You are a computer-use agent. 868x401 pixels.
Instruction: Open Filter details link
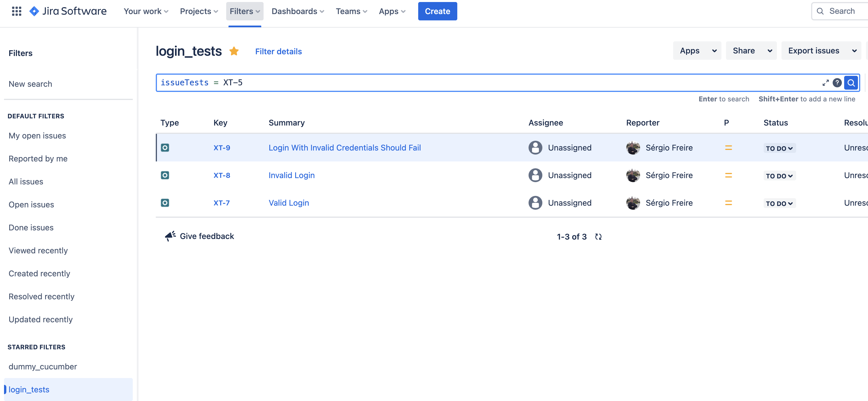click(x=278, y=51)
